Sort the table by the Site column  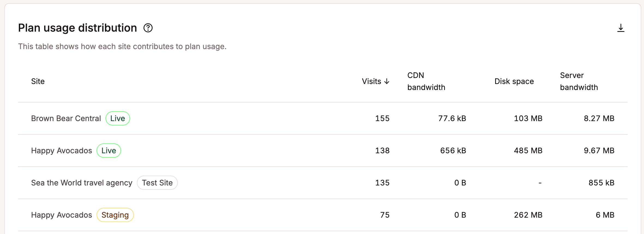tap(38, 81)
